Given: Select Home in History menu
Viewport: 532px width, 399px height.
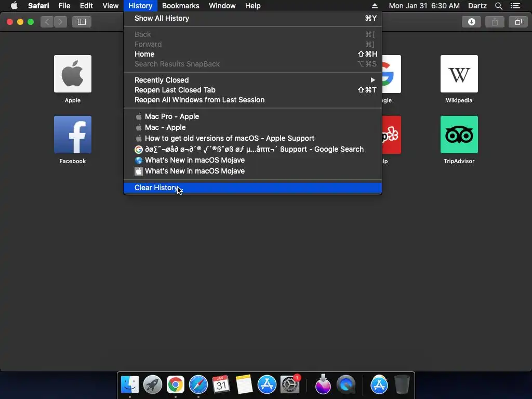Looking at the screenshot, I should tap(253, 54).
